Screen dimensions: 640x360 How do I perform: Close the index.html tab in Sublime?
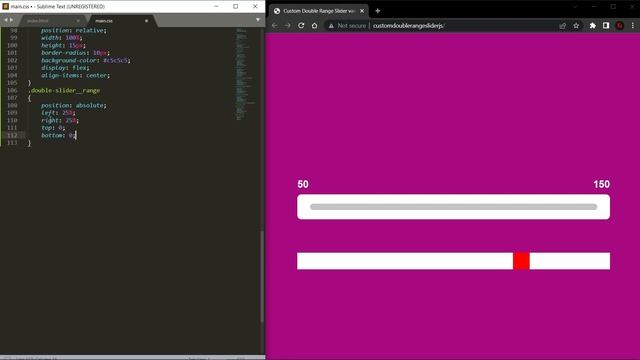(78, 21)
